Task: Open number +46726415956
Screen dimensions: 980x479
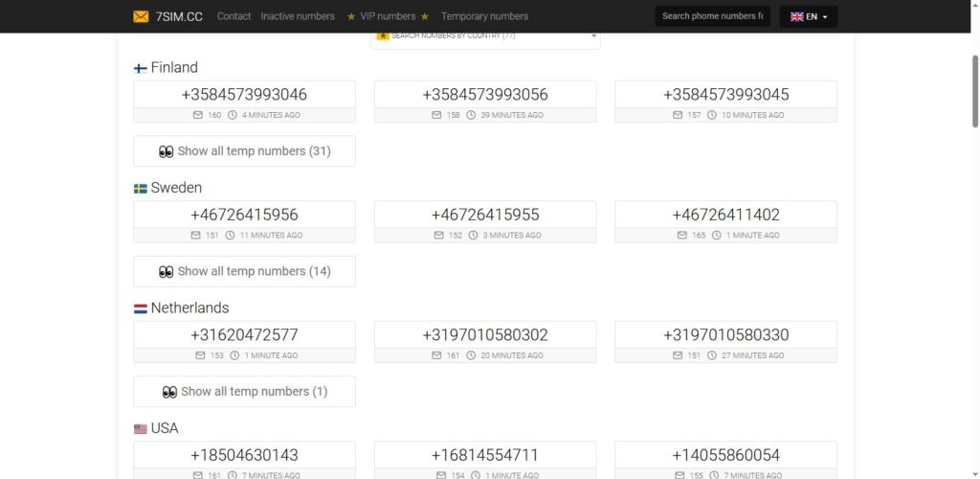Action: click(x=244, y=215)
